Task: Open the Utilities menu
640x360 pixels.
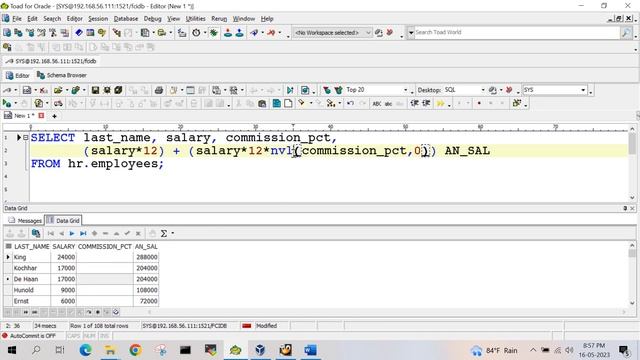Action: [196, 19]
